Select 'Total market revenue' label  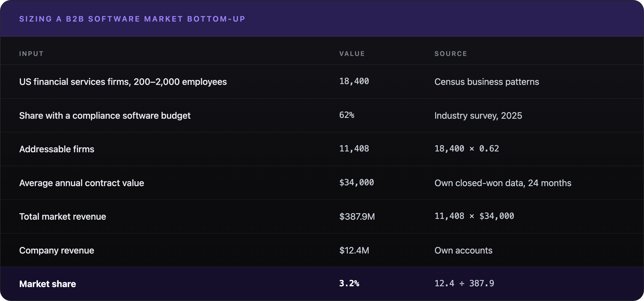point(62,217)
